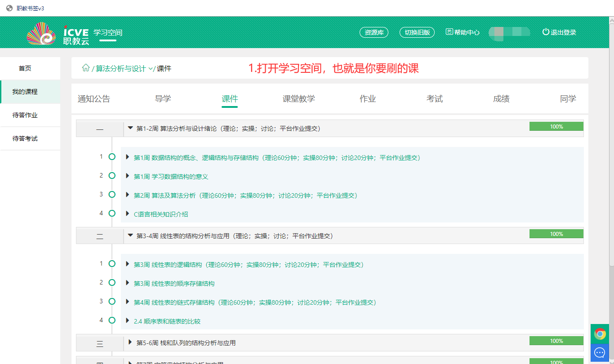Open 待答考试 in the left sidebar

[x=30, y=138]
